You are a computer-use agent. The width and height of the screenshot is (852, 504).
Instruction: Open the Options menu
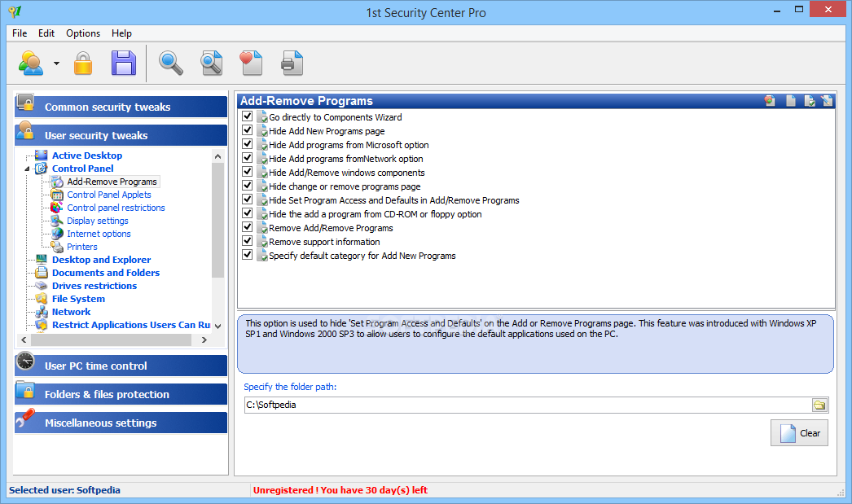click(x=83, y=33)
